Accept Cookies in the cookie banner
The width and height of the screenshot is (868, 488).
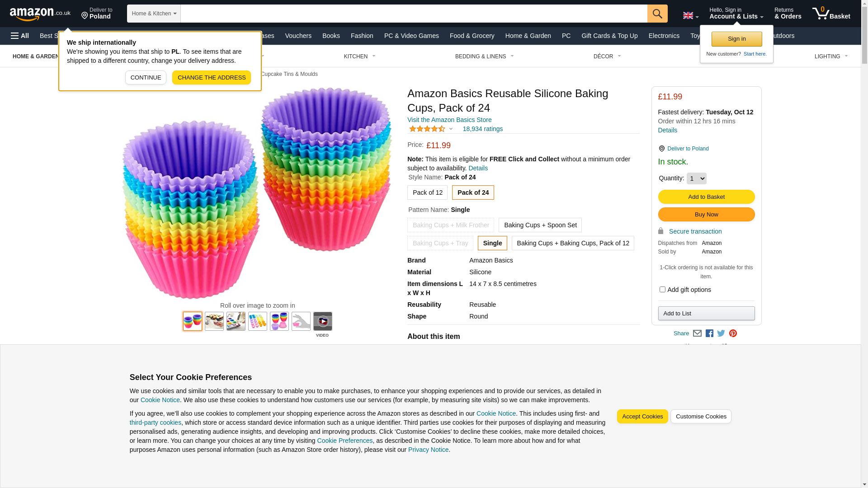[x=642, y=417]
